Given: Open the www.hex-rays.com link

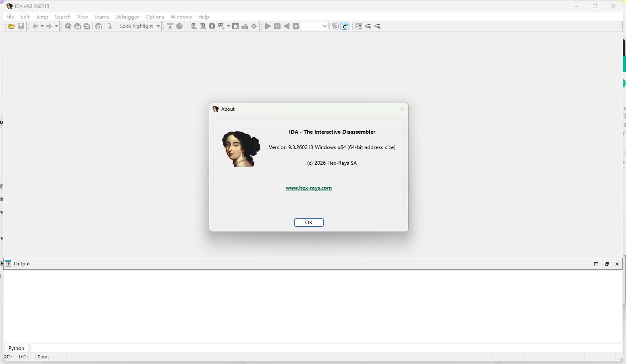Looking at the screenshot, I should pyautogui.click(x=309, y=188).
